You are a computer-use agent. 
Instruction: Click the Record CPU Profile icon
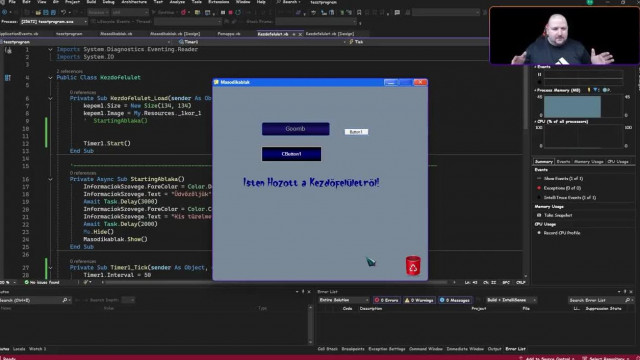pyautogui.click(x=539, y=233)
